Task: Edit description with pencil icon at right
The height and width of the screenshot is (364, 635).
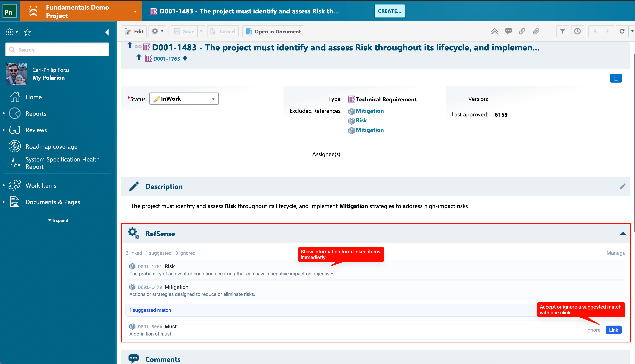Action: point(623,186)
